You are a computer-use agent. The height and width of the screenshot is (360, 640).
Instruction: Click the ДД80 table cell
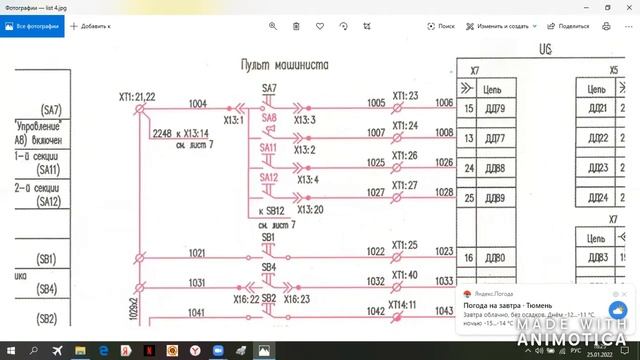coord(495,258)
